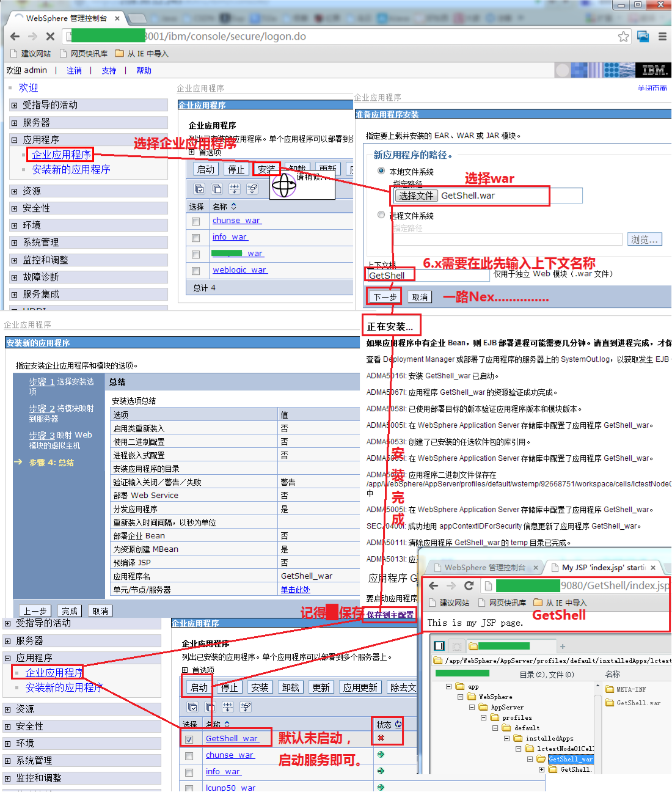Go forward in the logon.do console browser
The width and height of the screenshot is (672, 795).
click(x=32, y=37)
